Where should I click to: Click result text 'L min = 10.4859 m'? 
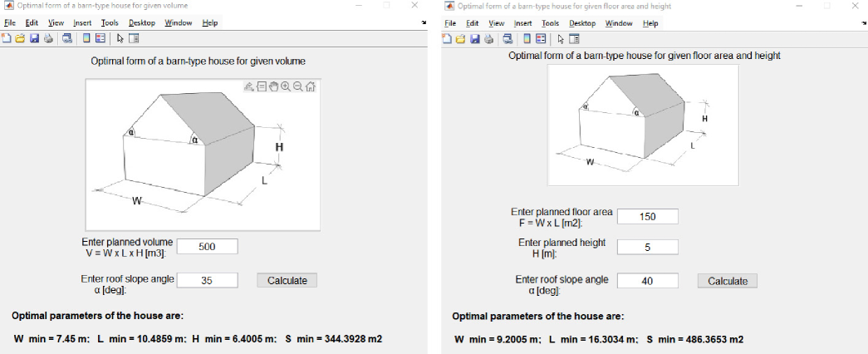[141, 338]
